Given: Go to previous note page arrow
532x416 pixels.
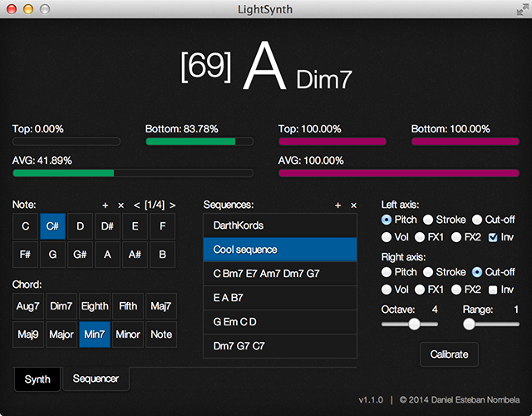Looking at the screenshot, I should (136, 206).
